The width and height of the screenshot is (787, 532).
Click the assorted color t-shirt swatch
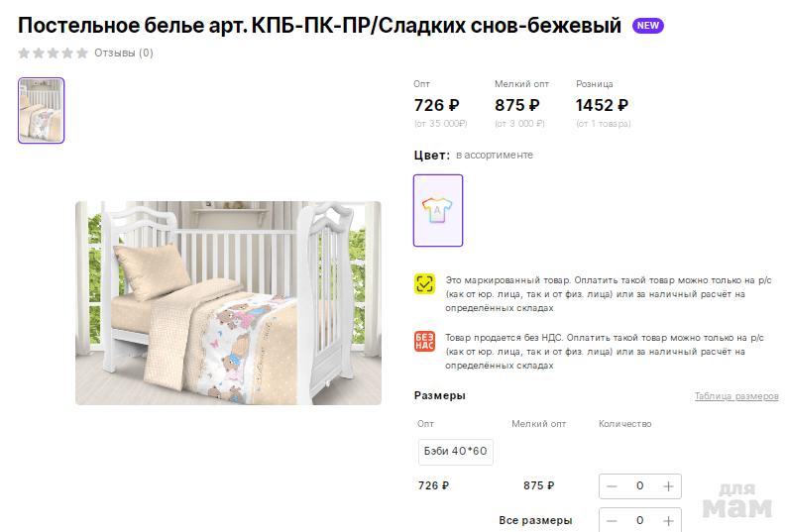[437, 210]
